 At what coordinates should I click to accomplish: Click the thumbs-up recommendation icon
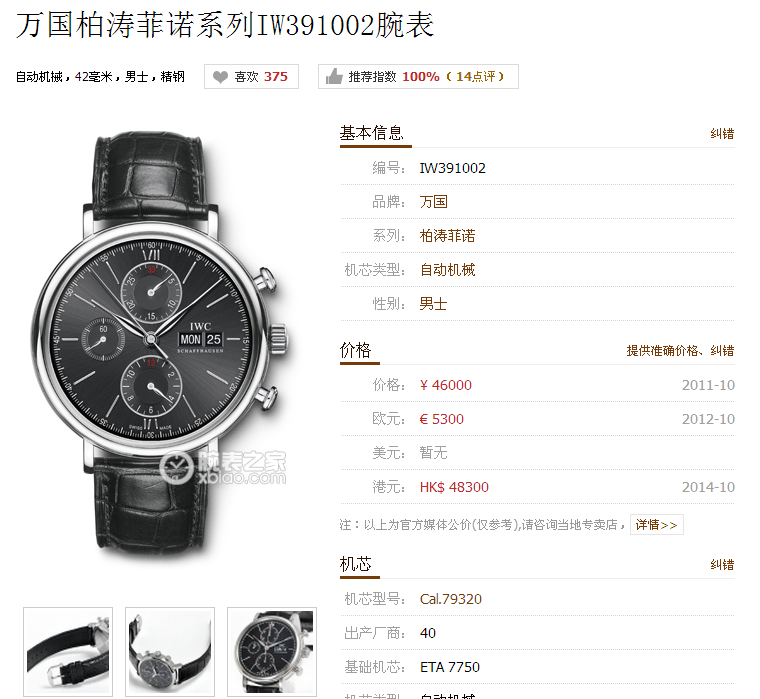pos(334,77)
